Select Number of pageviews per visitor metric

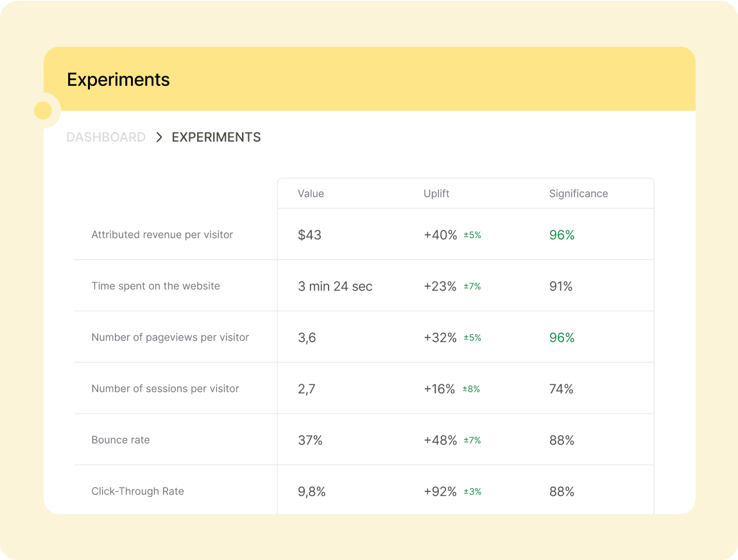pyautogui.click(x=170, y=337)
